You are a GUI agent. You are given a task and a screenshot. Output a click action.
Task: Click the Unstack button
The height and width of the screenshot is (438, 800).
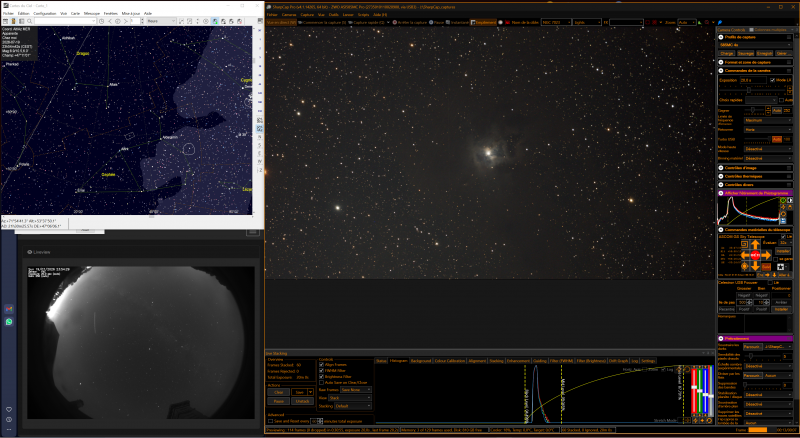(302, 401)
